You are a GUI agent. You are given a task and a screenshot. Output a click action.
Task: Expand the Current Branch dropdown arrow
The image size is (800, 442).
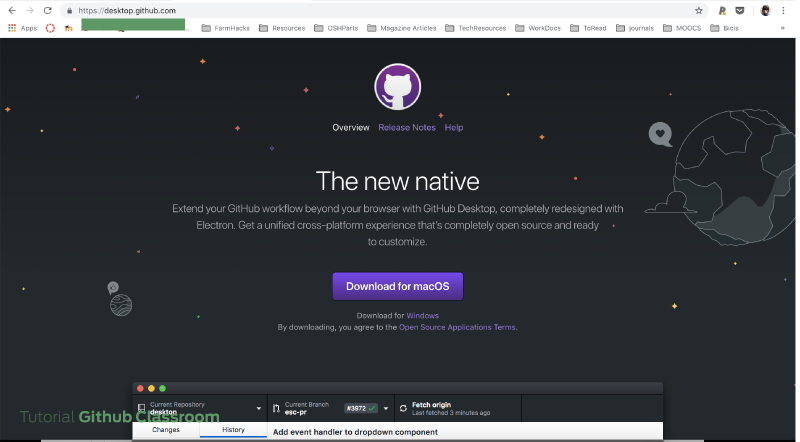click(386, 408)
